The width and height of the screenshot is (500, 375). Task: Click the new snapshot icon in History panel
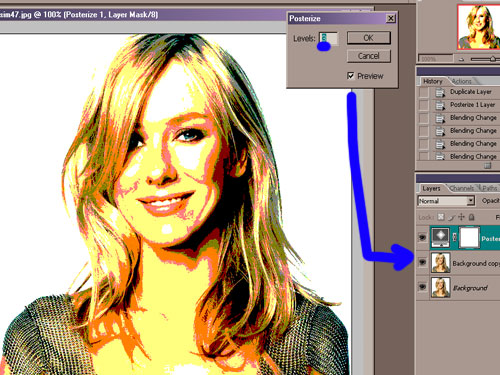(x=488, y=165)
